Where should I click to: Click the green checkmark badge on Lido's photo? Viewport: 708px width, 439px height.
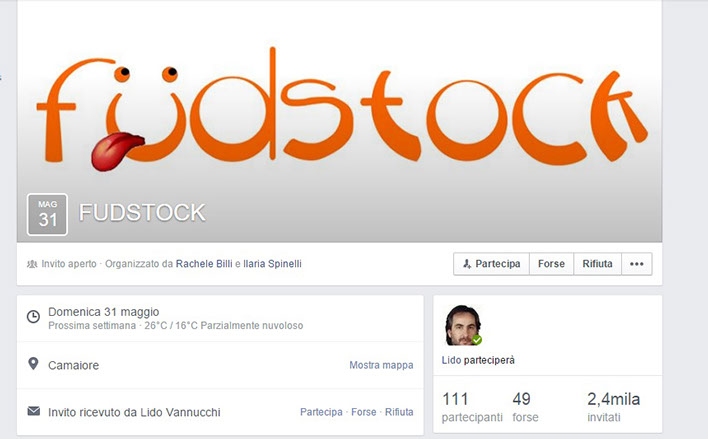(476, 340)
